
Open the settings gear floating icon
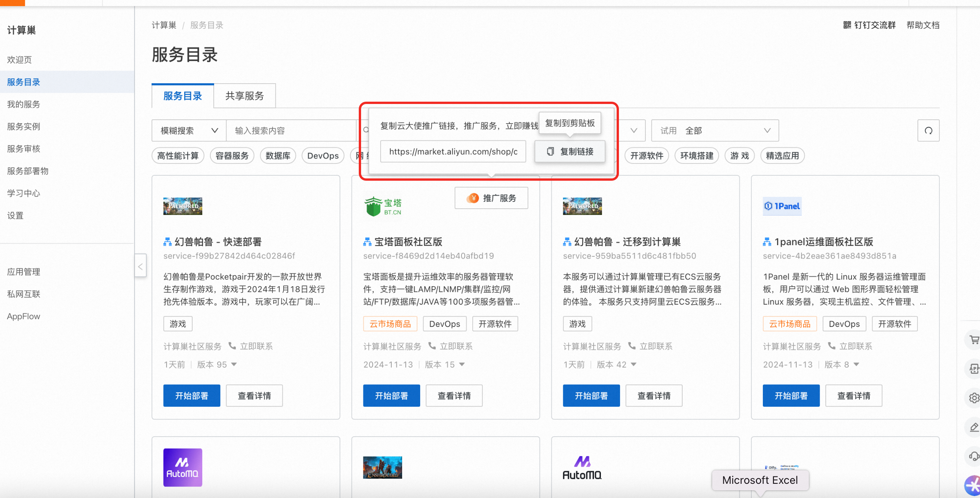974,398
